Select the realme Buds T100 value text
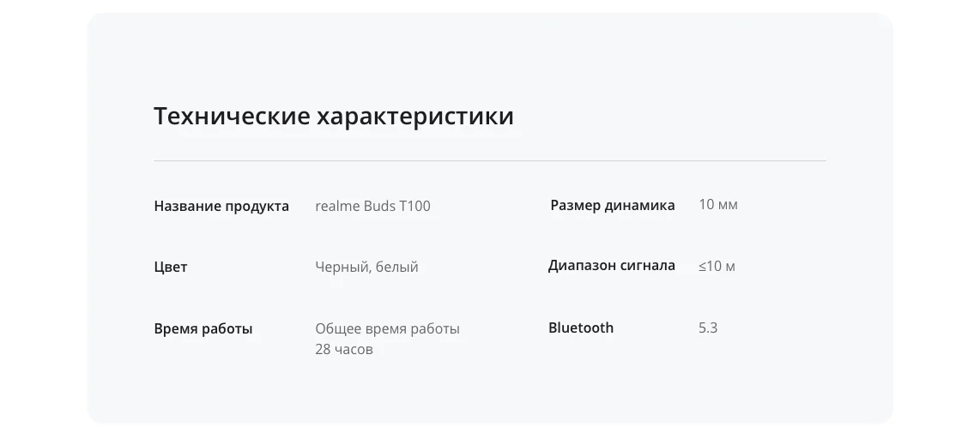The height and width of the screenshot is (439, 980). (372, 206)
